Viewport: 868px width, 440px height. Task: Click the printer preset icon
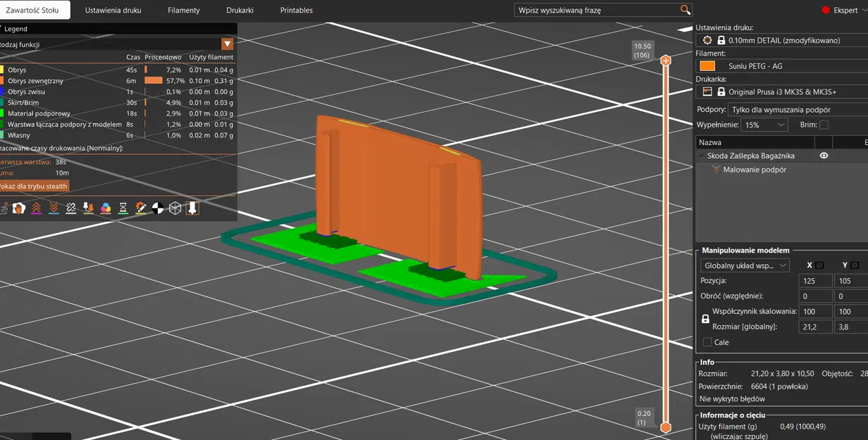point(707,92)
